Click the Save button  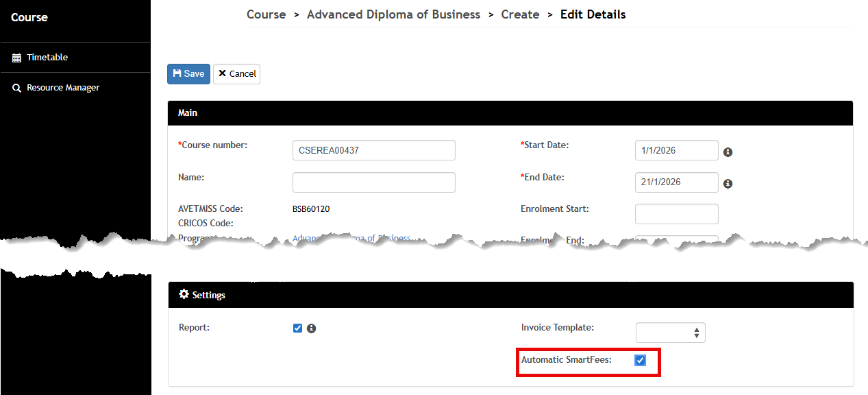[188, 74]
